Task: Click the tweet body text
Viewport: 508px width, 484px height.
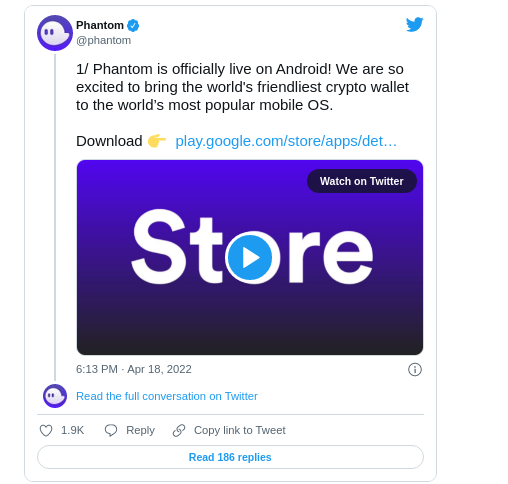Action: (x=242, y=87)
